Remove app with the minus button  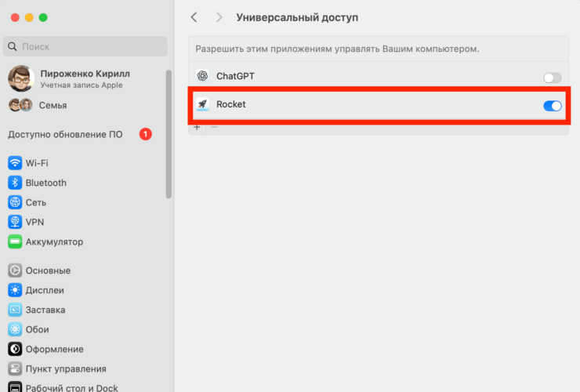pos(214,127)
